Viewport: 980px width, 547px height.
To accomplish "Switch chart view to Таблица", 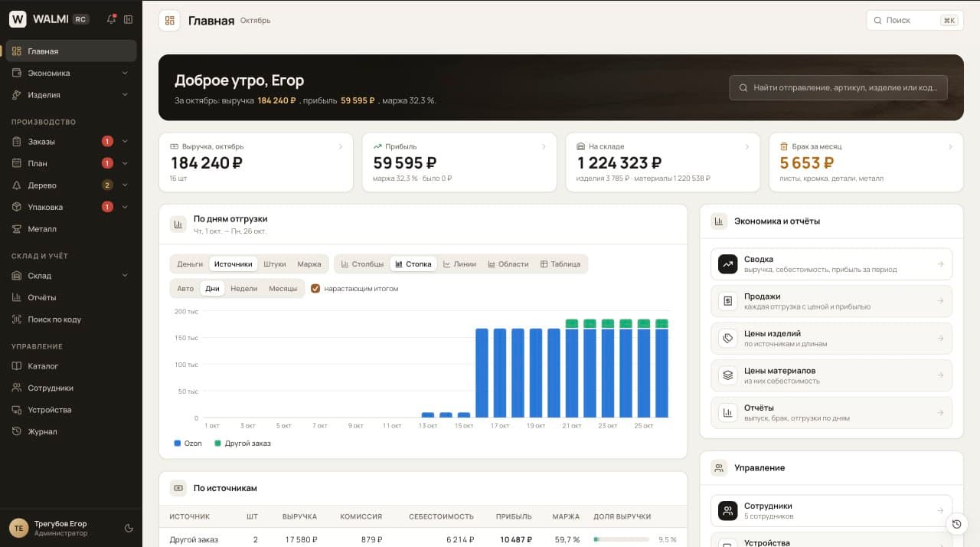I will (x=560, y=264).
